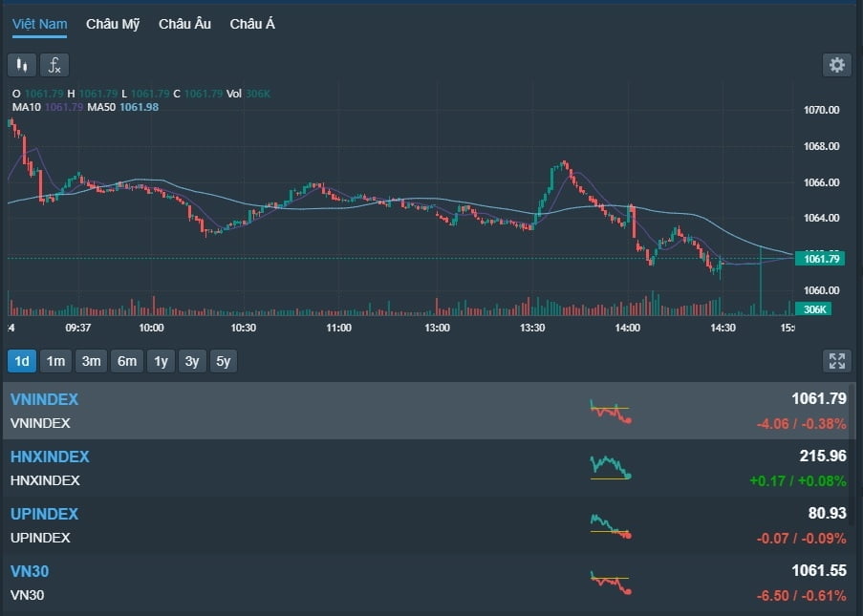
Task: Switch to the Châu Á tab
Action: pos(252,24)
